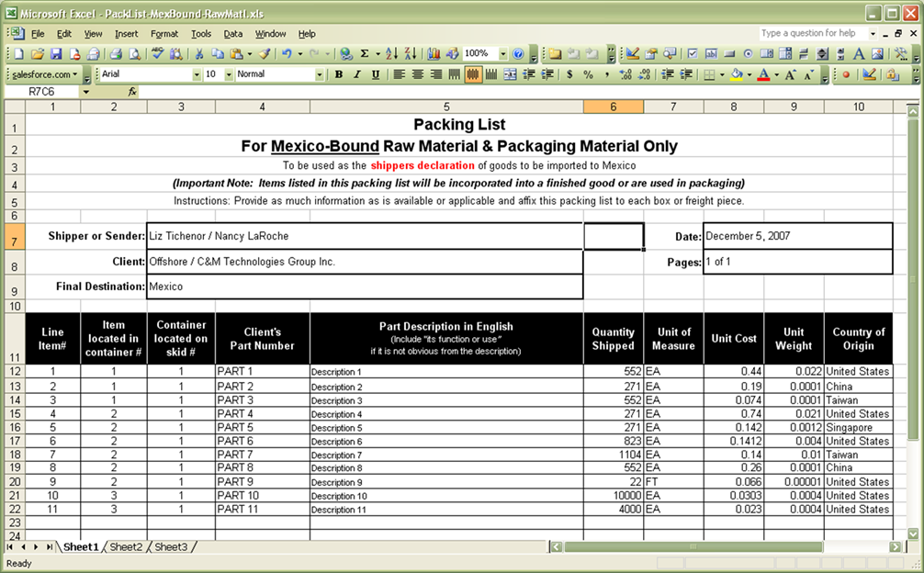The width and height of the screenshot is (924, 573).
Task: Increase decimal places
Action: click(x=625, y=74)
